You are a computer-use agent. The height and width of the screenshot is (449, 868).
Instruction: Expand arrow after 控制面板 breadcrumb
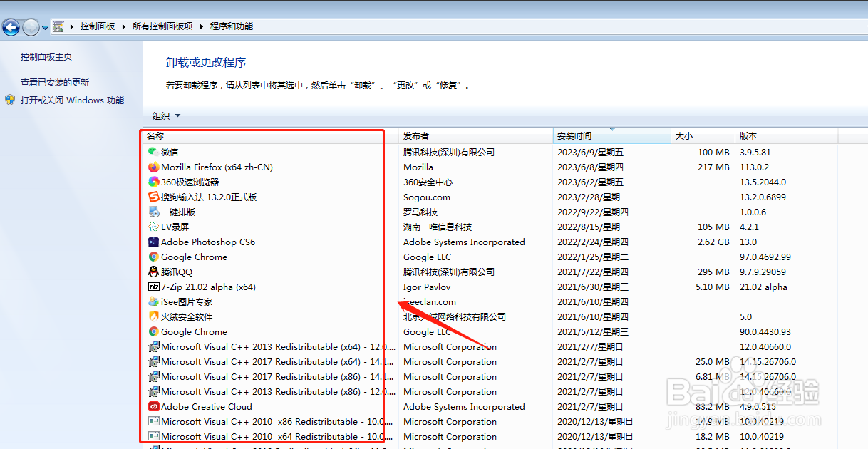(123, 26)
